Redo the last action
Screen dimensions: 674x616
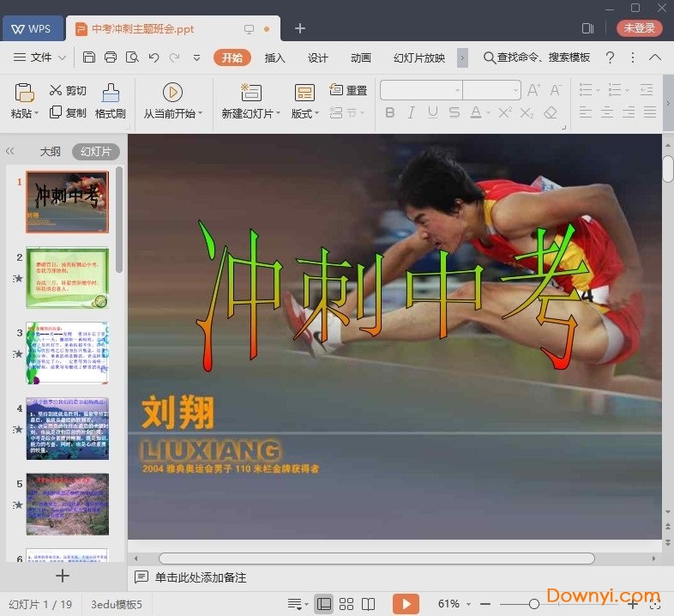(175, 57)
